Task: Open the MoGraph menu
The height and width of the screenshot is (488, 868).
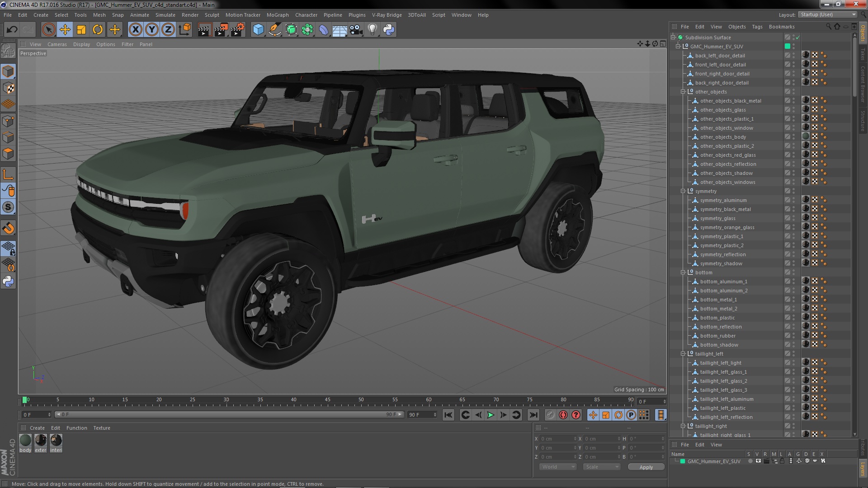Action: point(278,15)
